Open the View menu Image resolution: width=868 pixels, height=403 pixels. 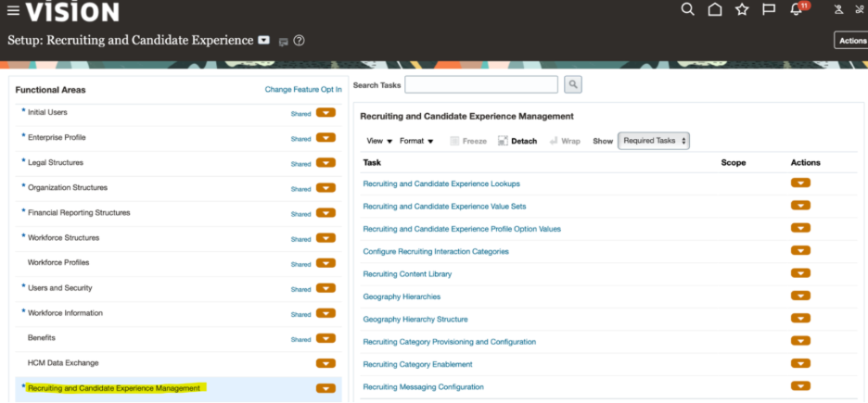tap(379, 141)
